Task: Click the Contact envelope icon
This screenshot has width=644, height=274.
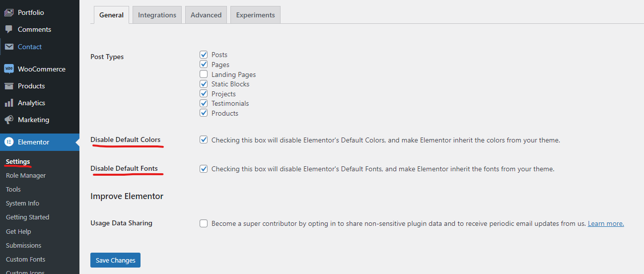Action: (9, 47)
